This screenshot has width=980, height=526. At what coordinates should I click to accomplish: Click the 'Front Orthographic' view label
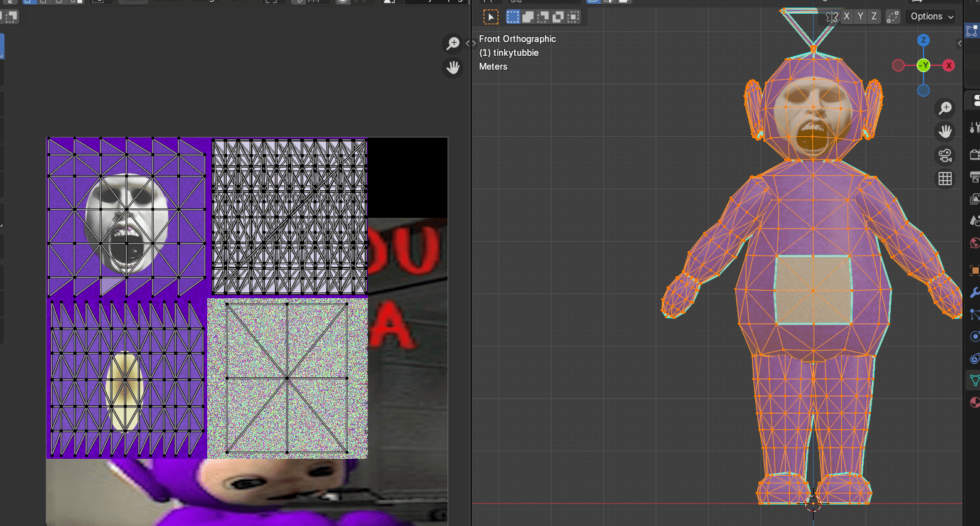point(517,39)
